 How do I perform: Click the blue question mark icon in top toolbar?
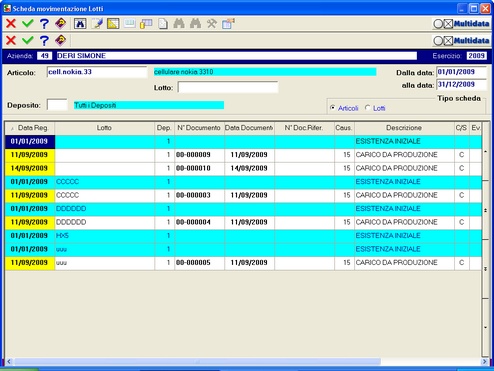pos(44,24)
